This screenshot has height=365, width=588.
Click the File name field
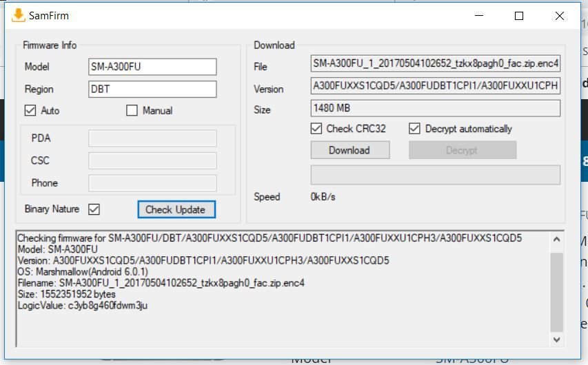pyautogui.click(x=436, y=63)
